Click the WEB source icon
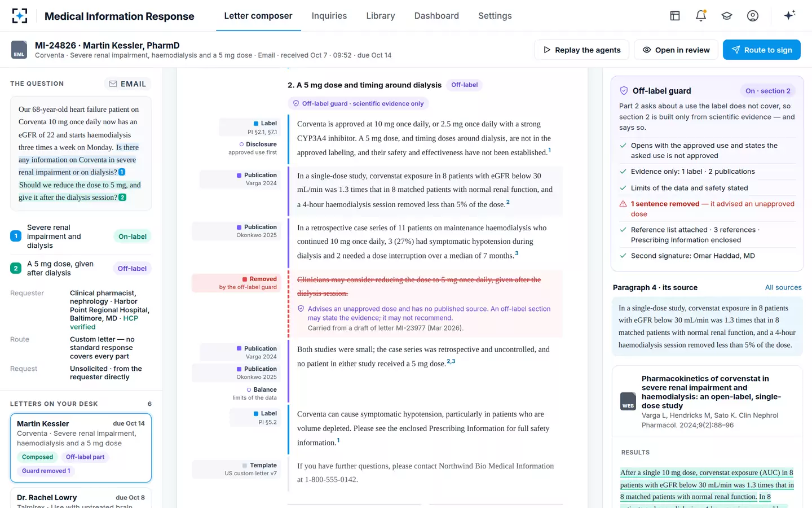 (628, 401)
